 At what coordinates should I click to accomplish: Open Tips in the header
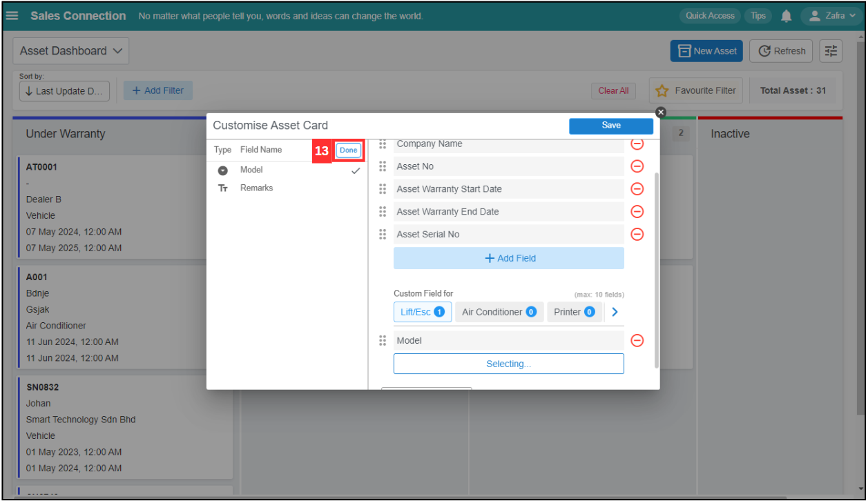click(758, 16)
